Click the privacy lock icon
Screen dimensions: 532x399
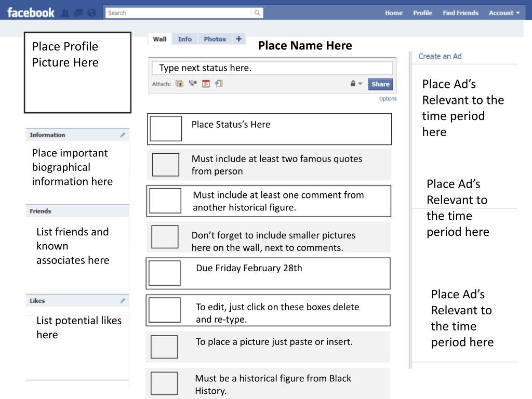point(353,84)
